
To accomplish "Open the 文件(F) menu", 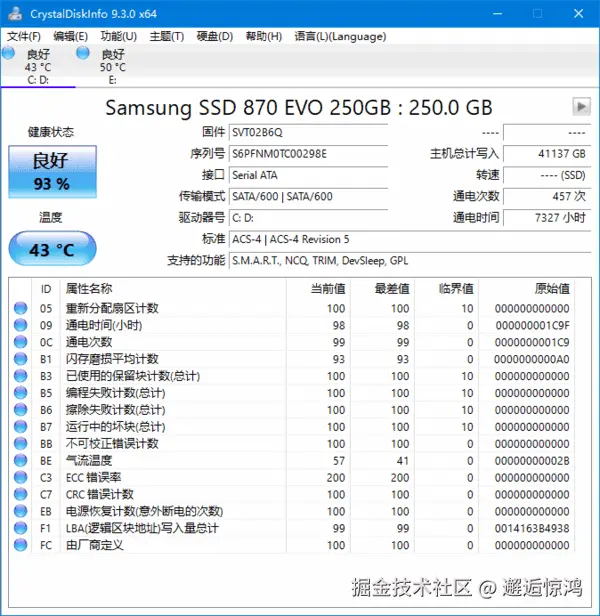I will [x=24, y=37].
